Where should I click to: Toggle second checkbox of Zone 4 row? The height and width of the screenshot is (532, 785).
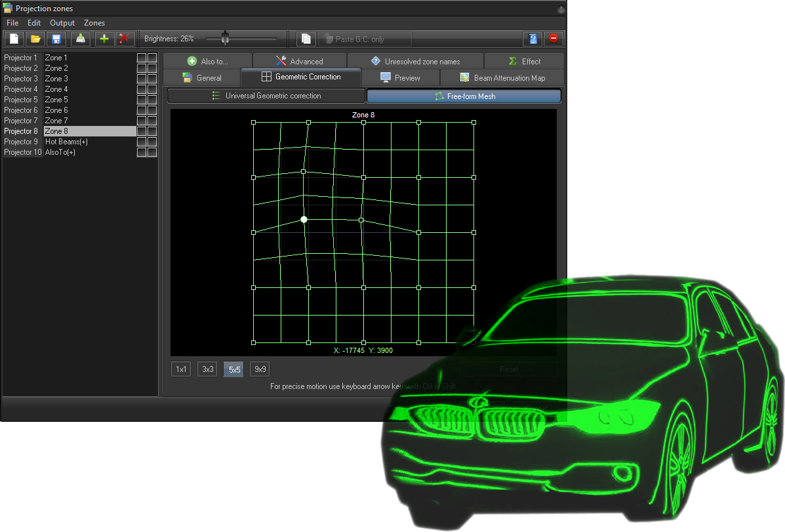(x=152, y=89)
